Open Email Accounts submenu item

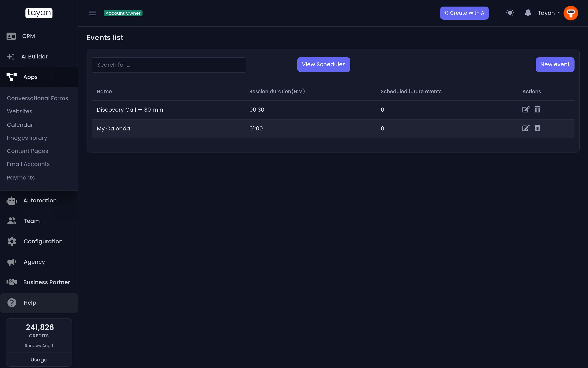[28, 164]
